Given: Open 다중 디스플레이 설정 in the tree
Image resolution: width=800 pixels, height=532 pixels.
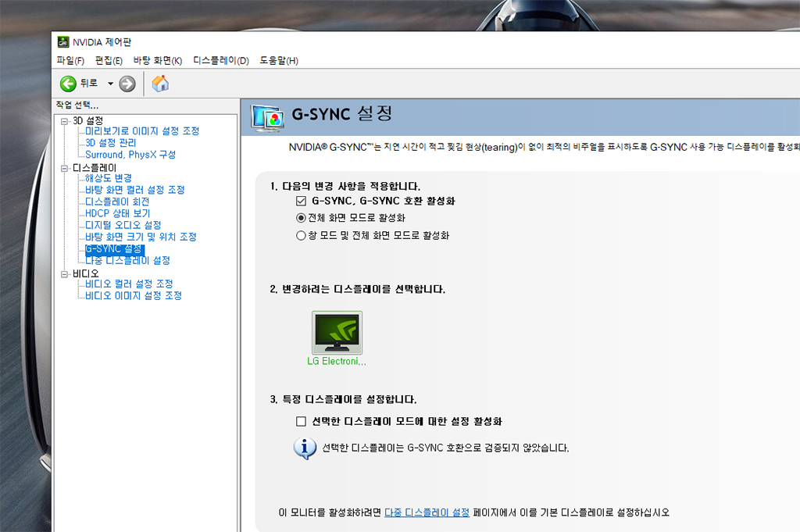Looking at the screenshot, I should click(x=127, y=261).
